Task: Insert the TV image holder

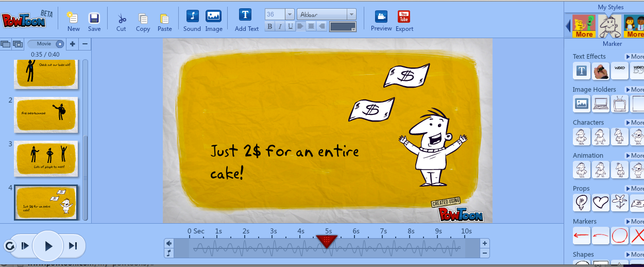Action: pyautogui.click(x=620, y=104)
